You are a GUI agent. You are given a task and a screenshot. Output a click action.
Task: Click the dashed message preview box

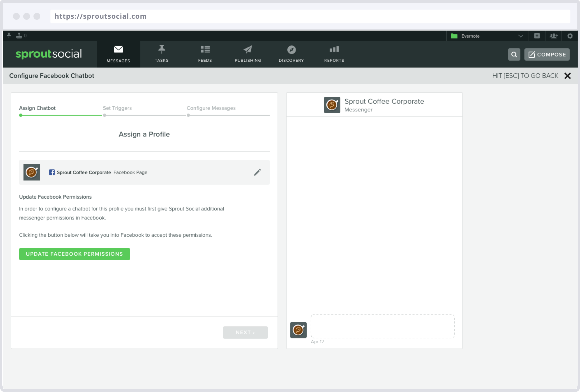point(383,326)
